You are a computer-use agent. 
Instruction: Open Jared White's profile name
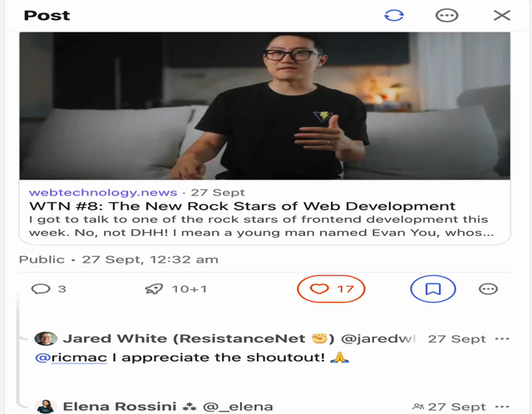[x=199, y=338]
